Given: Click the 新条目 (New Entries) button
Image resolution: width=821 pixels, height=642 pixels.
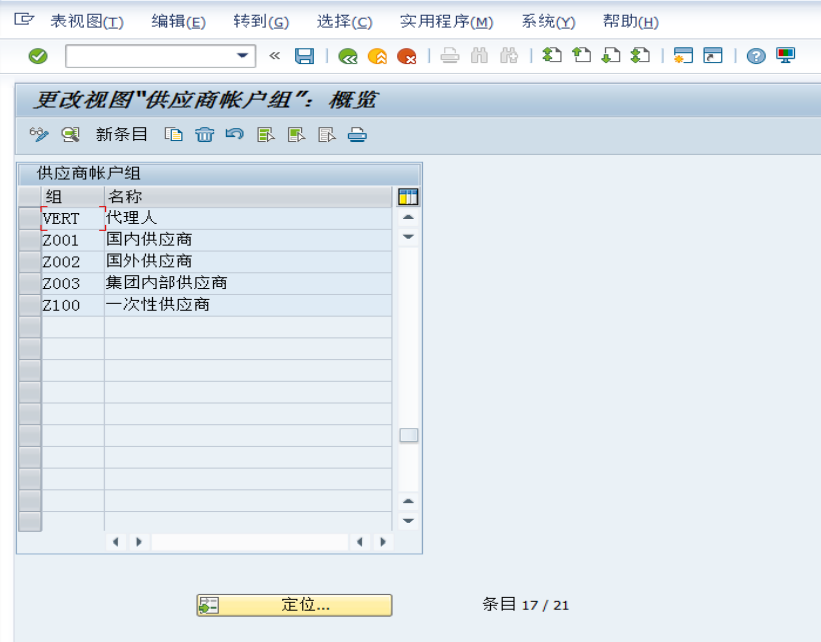Looking at the screenshot, I should 121,135.
